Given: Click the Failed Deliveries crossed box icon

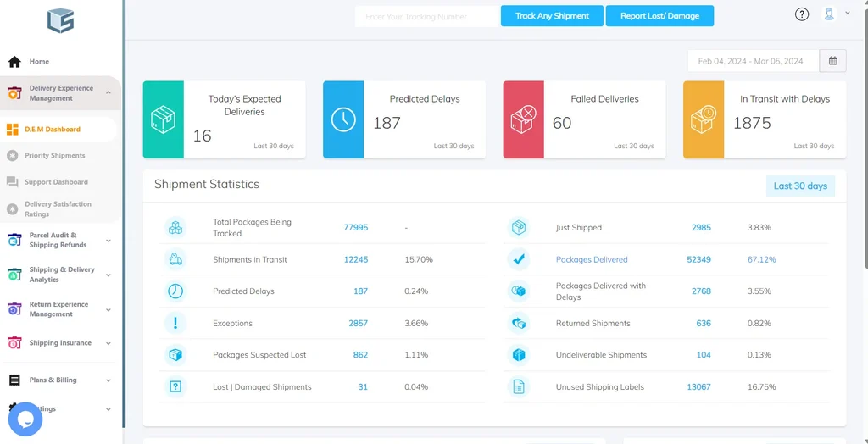Looking at the screenshot, I should pos(523,119).
